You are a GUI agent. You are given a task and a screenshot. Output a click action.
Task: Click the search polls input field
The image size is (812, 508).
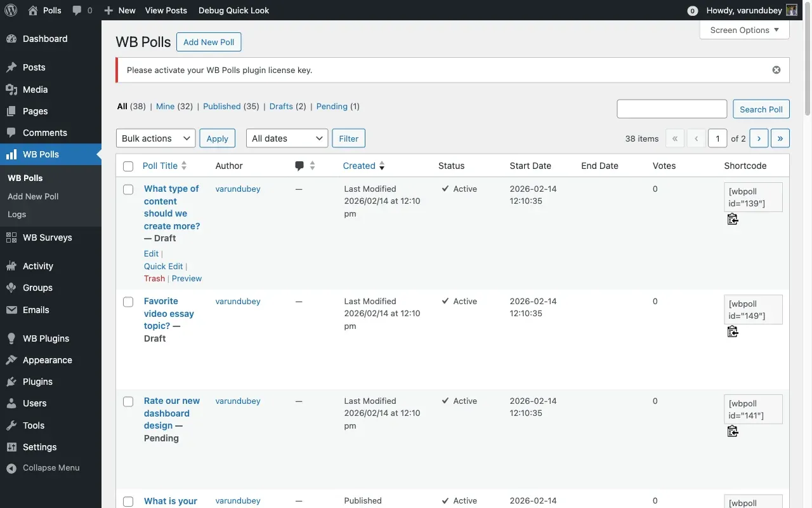pyautogui.click(x=672, y=109)
